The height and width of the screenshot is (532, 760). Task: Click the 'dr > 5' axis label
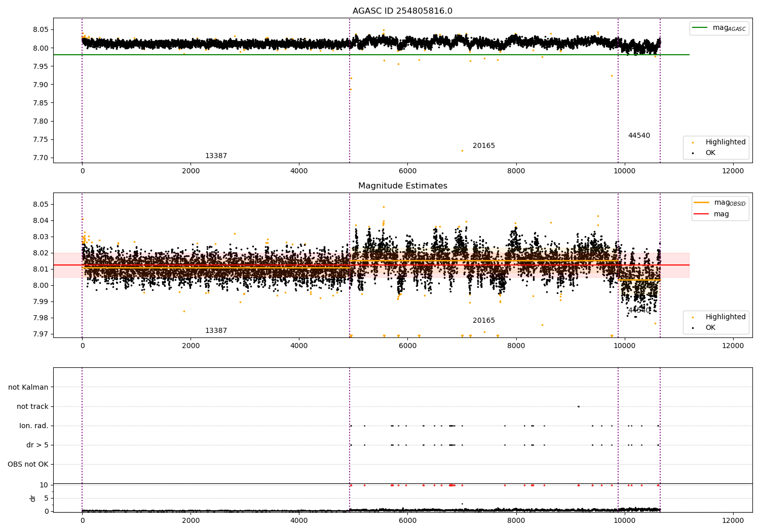37,445
